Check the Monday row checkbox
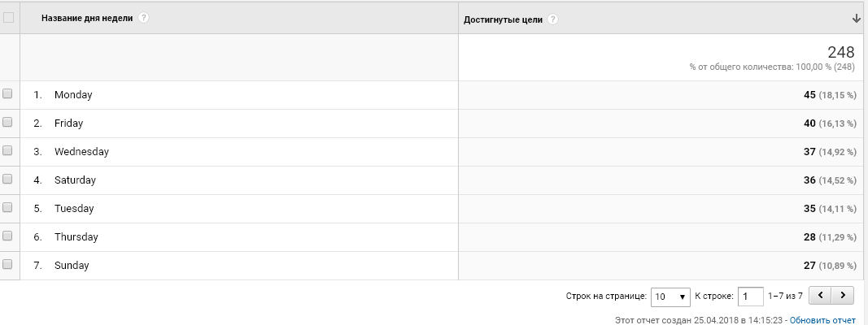The height and width of the screenshot is (325, 868). (7, 94)
